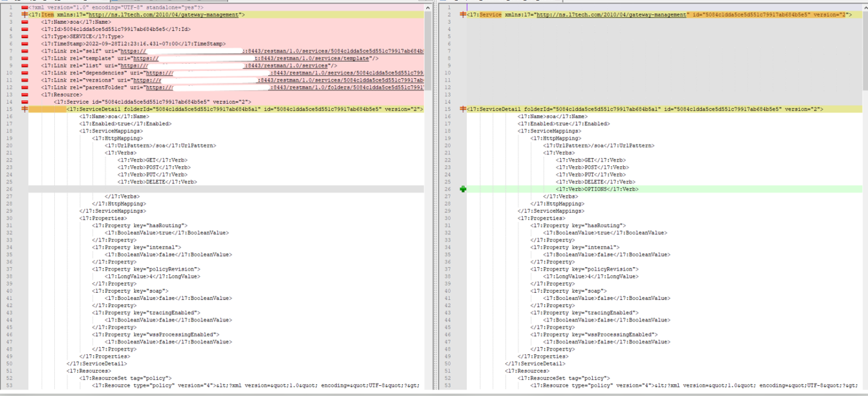Click the red minus marker beside the TimeStamp line
This screenshot has width=868, height=396.
tap(24, 44)
